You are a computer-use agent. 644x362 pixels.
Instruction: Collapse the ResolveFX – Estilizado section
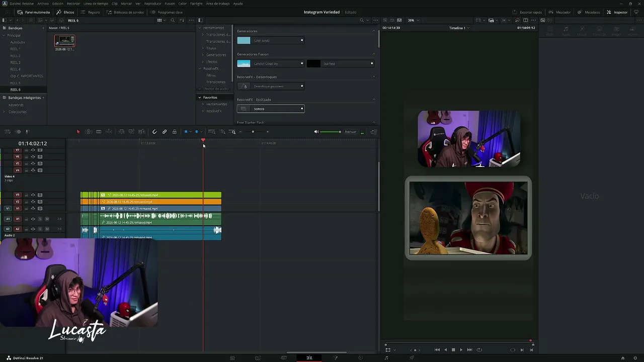[374, 100]
